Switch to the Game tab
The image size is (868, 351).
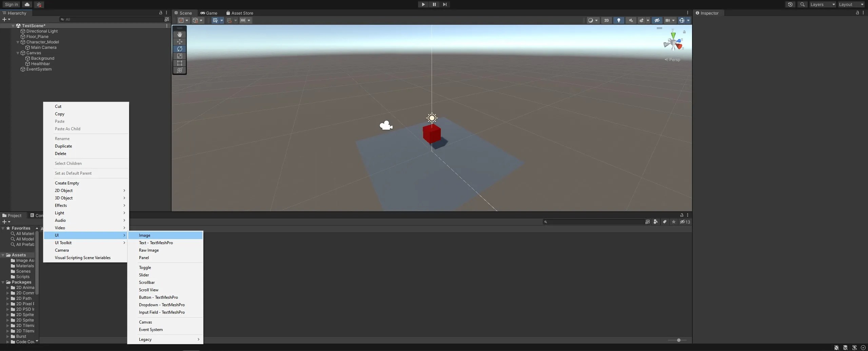coord(209,13)
